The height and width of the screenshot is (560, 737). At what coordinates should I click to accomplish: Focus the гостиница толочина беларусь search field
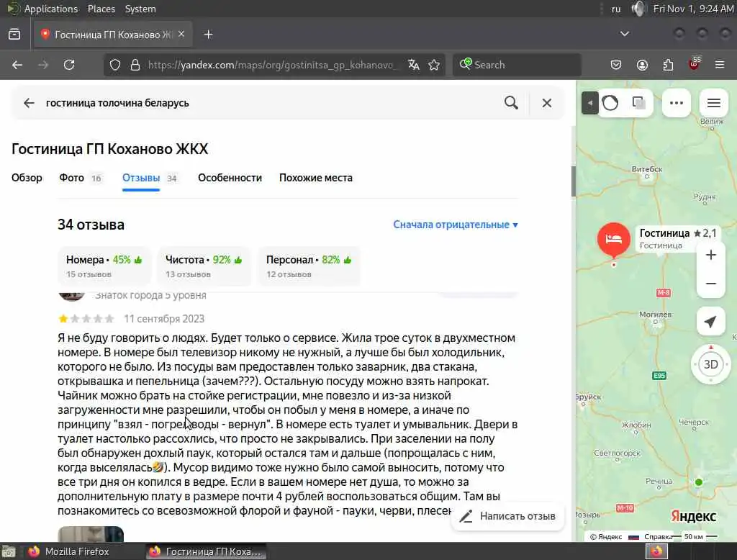click(271, 103)
